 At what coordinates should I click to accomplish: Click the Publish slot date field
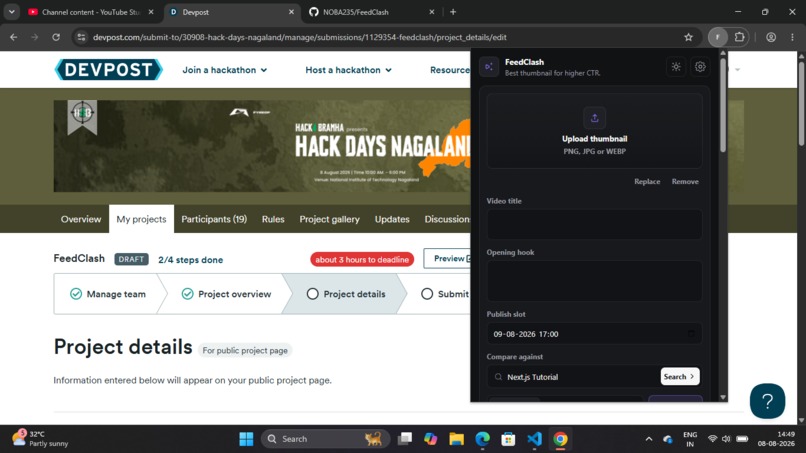click(594, 334)
